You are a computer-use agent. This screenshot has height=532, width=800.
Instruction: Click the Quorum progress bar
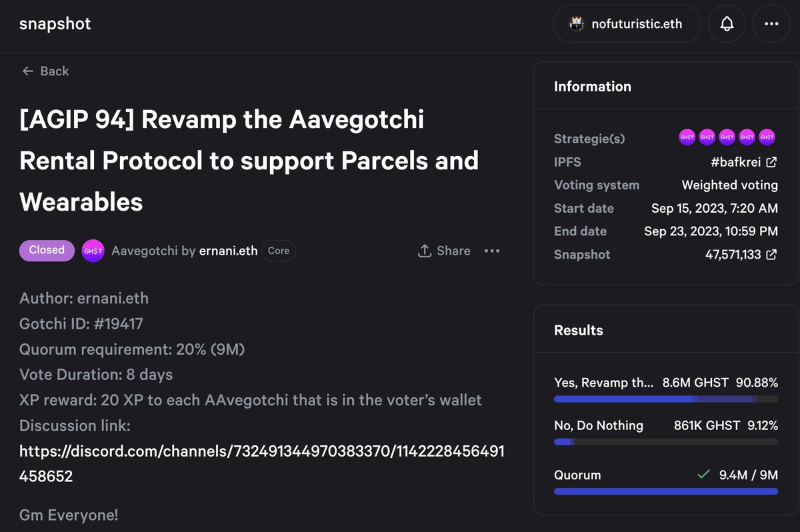click(666, 491)
